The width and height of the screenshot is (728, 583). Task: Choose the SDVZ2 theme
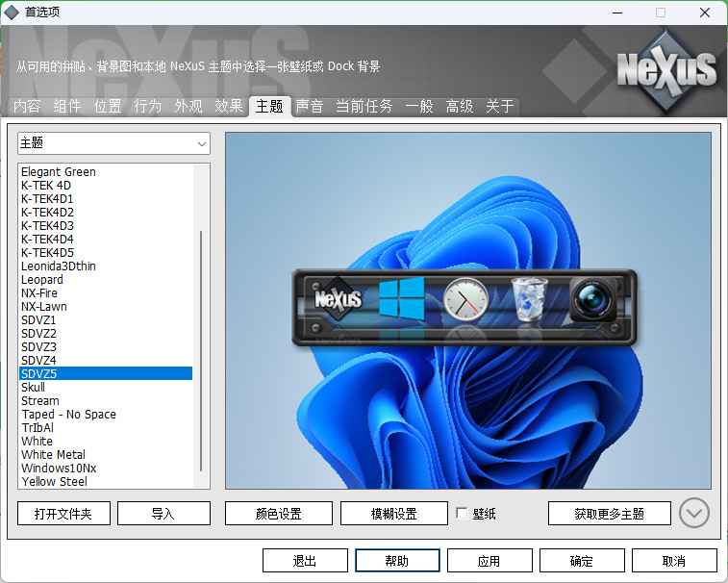coord(106,334)
